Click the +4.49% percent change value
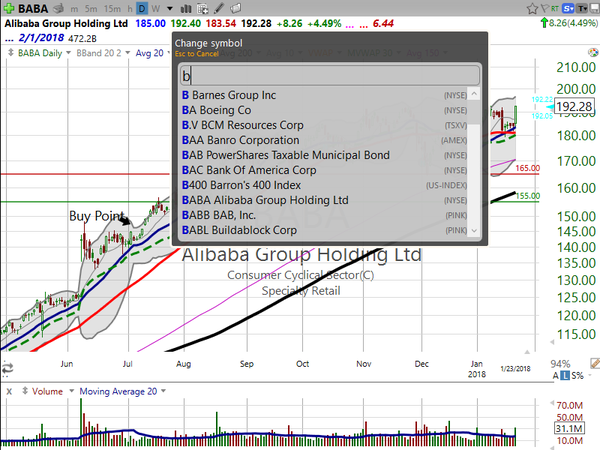The height and width of the screenshot is (450, 600). click(x=324, y=24)
